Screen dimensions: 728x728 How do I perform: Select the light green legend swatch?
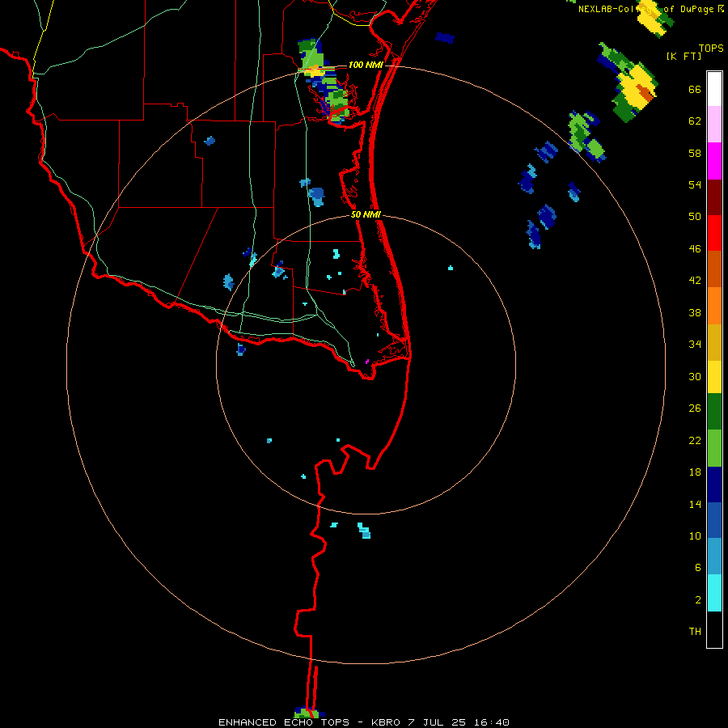[x=714, y=448]
